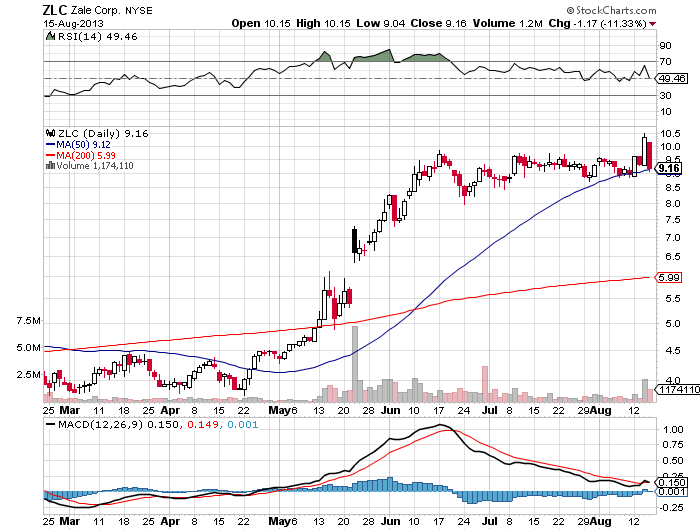Viewport: 700px width, 530px height.
Task: Click the blue MA(50) legend line
Action: tap(50, 145)
